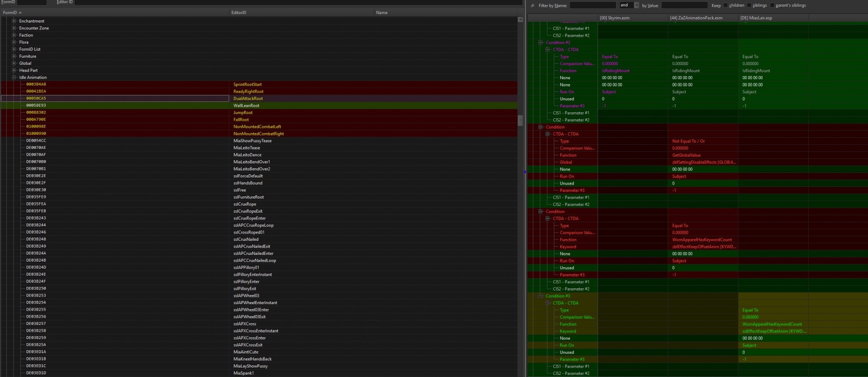Viewport: 868px width, 377px height.
Task: Select the [44] ZaZAnimationPack.esm column header
Action: tap(703, 18)
